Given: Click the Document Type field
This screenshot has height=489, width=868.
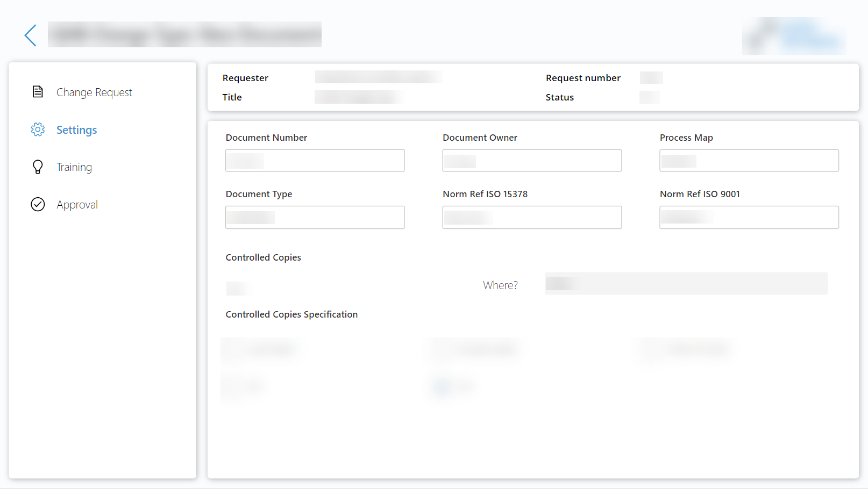Looking at the screenshot, I should [x=315, y=218].
